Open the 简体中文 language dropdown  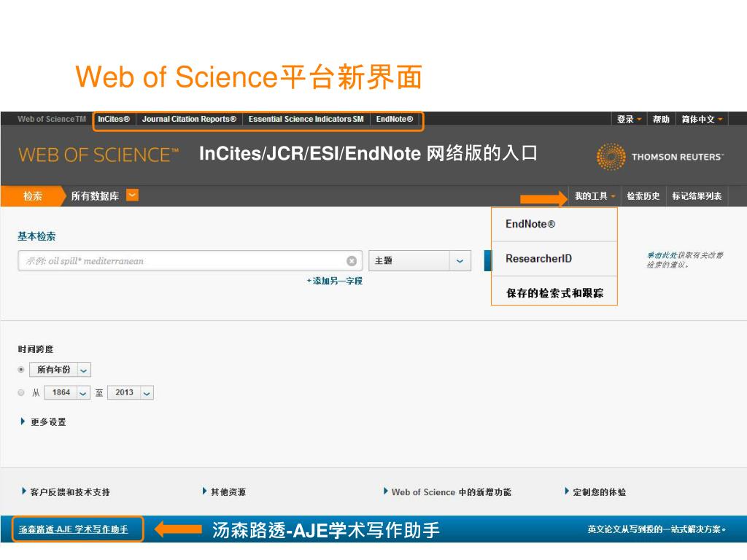click(702, 119)
